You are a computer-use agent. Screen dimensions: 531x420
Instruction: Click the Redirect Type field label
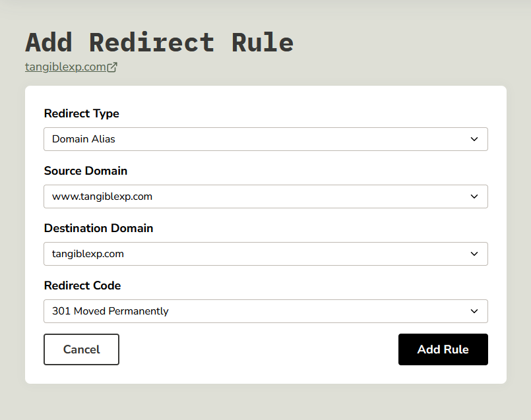(81, 113)
